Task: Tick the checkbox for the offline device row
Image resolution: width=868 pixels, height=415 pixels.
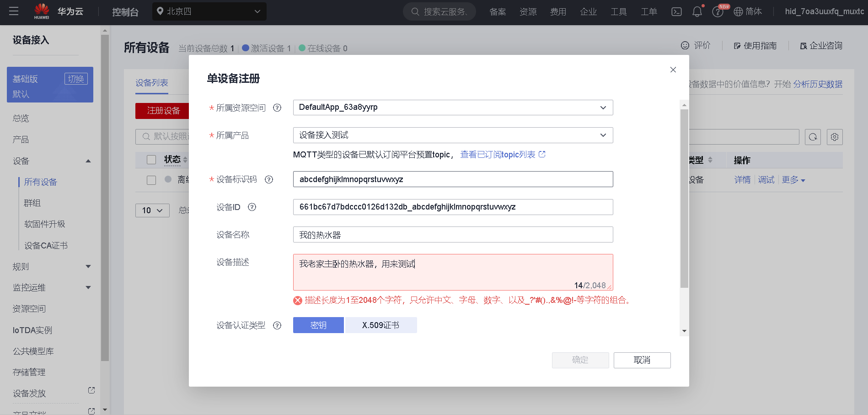Action: tap(151, 180)
